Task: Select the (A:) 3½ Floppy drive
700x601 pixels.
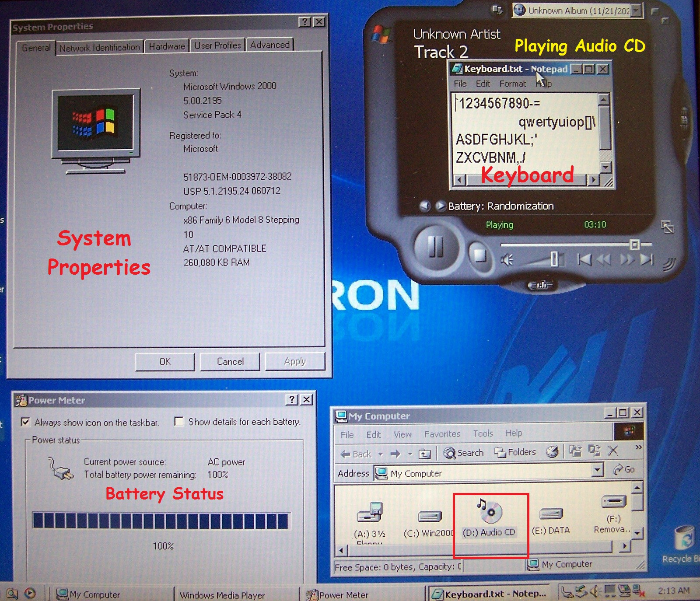Action: [x=370, y=523]
